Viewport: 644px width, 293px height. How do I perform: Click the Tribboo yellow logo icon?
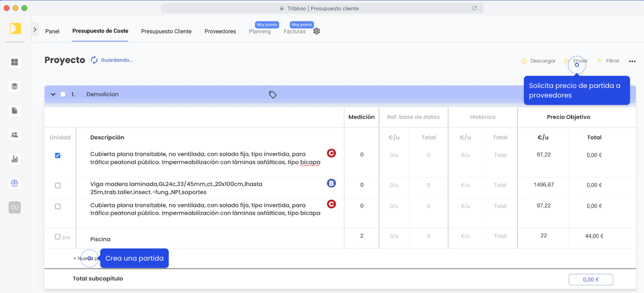15,29
